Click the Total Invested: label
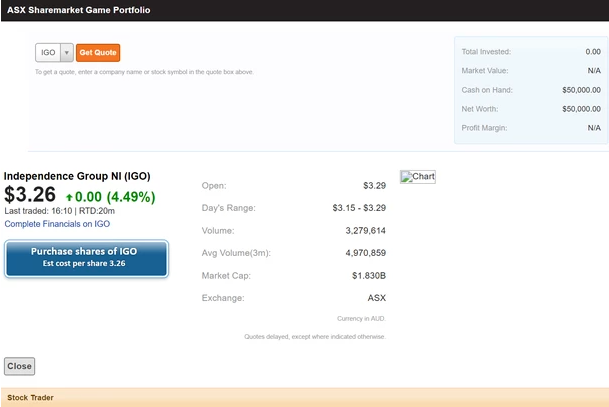 pos(486,52)
